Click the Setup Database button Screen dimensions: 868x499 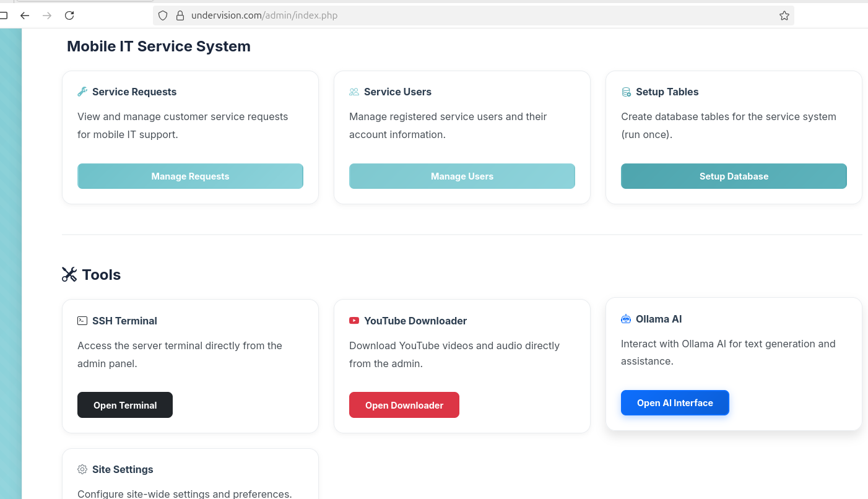(x=734, y=176)
